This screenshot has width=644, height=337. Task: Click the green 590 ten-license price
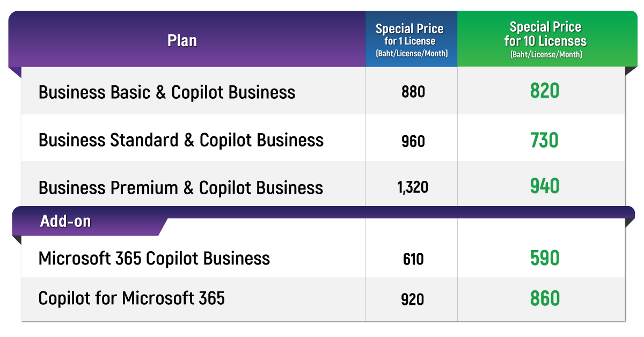tap(545, 258)
